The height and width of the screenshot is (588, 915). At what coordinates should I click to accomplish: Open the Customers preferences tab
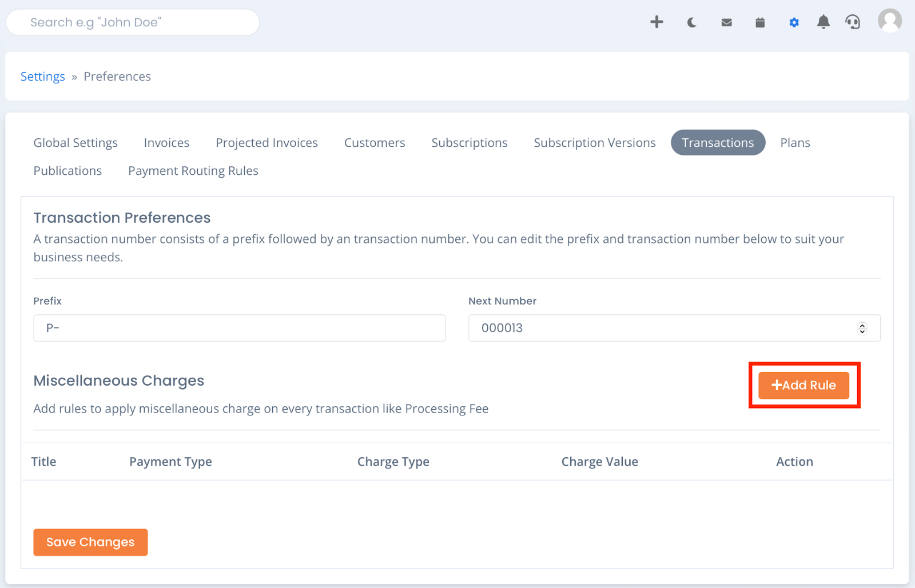point(374,142)
